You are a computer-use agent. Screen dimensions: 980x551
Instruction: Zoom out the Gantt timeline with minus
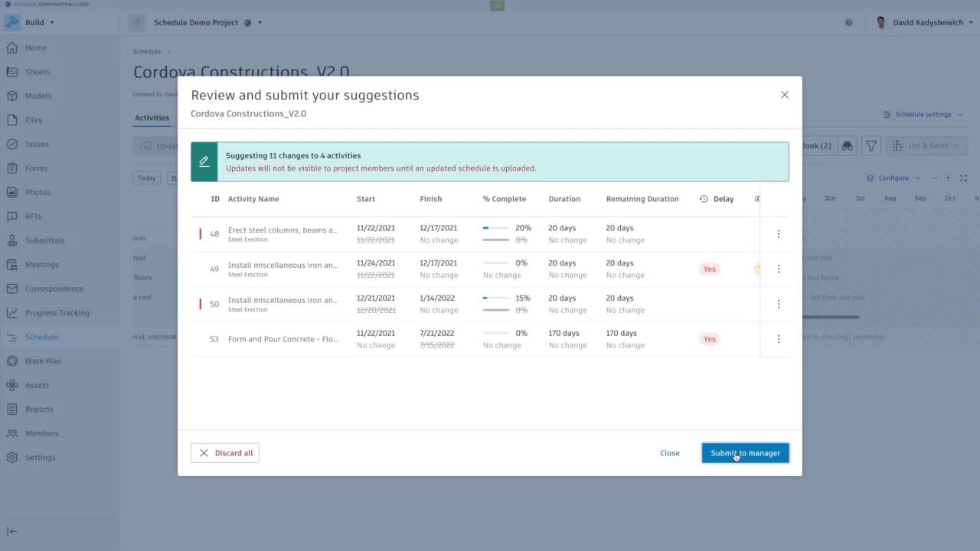(935, 178)
